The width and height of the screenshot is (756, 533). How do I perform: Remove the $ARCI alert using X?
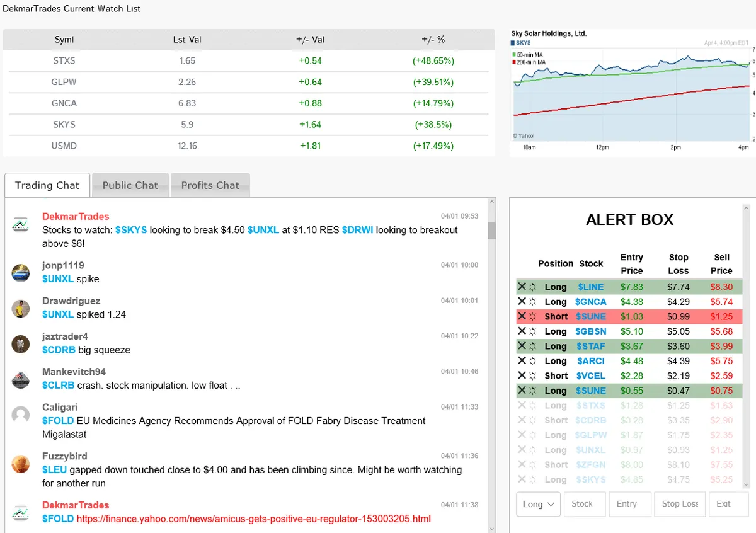(x=522, y=361)
